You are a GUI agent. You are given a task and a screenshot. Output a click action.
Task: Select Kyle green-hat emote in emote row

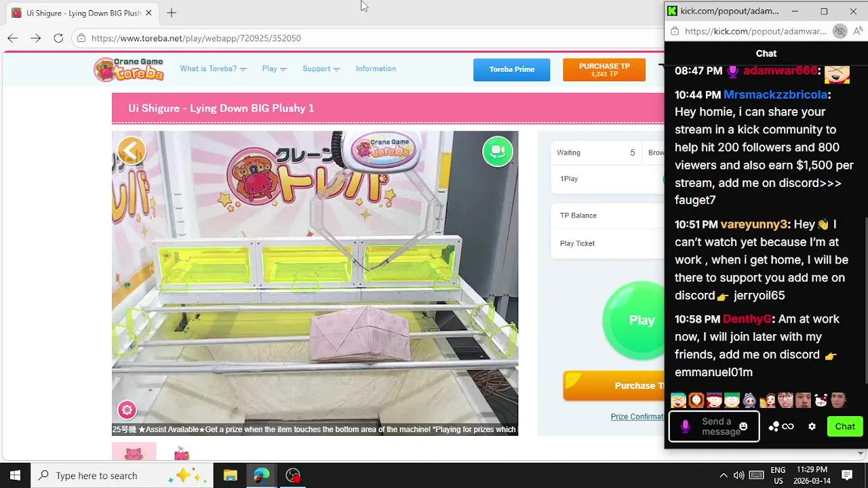732,400
